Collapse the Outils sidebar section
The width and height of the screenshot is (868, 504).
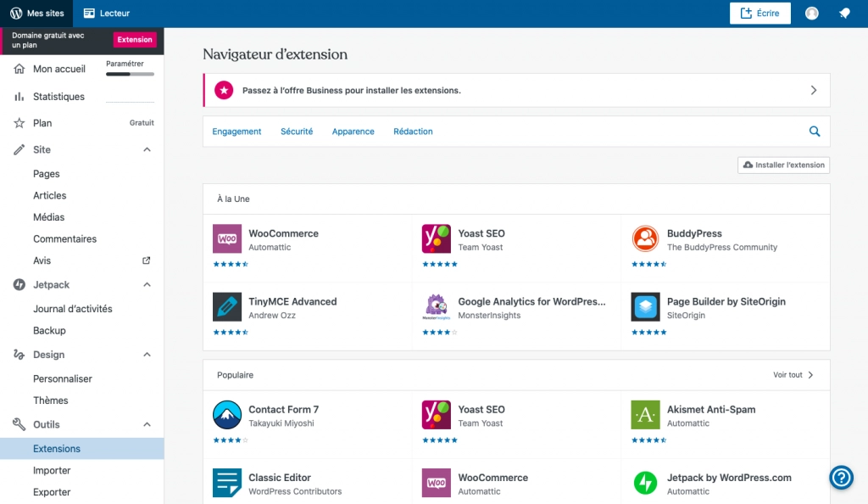pyautogui.click(x=147, y=424)
